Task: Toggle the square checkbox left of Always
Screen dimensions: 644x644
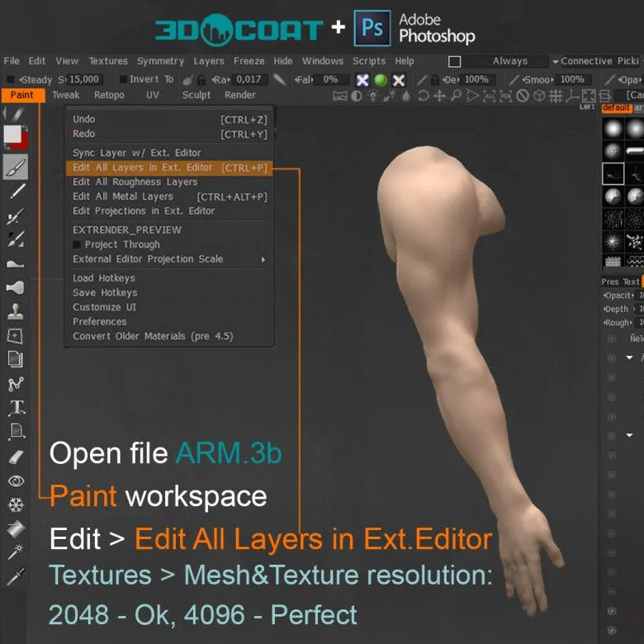Action: 454,62
